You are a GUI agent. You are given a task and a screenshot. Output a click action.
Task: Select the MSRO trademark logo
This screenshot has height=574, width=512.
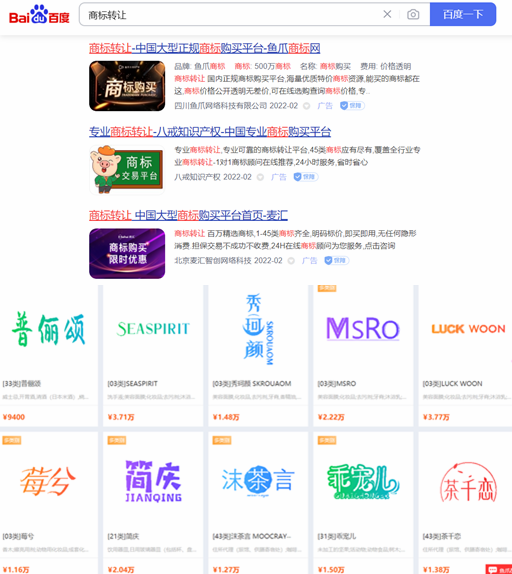coord(363,328)
